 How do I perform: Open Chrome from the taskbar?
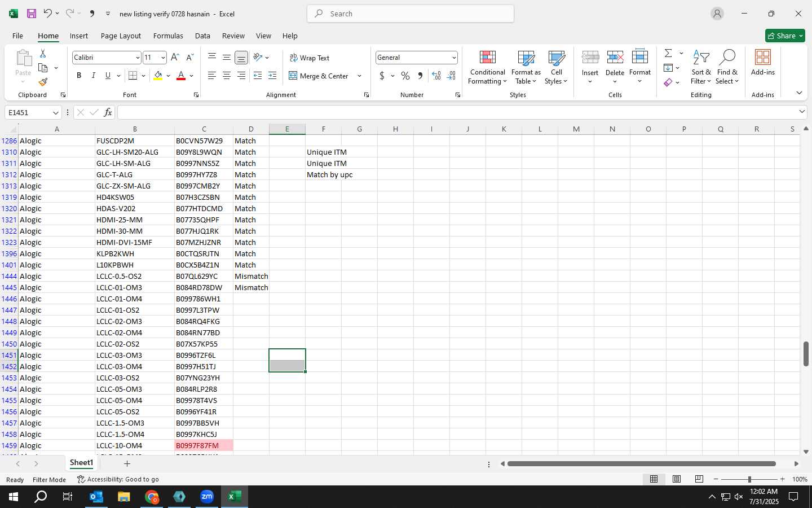click(152, 497)
